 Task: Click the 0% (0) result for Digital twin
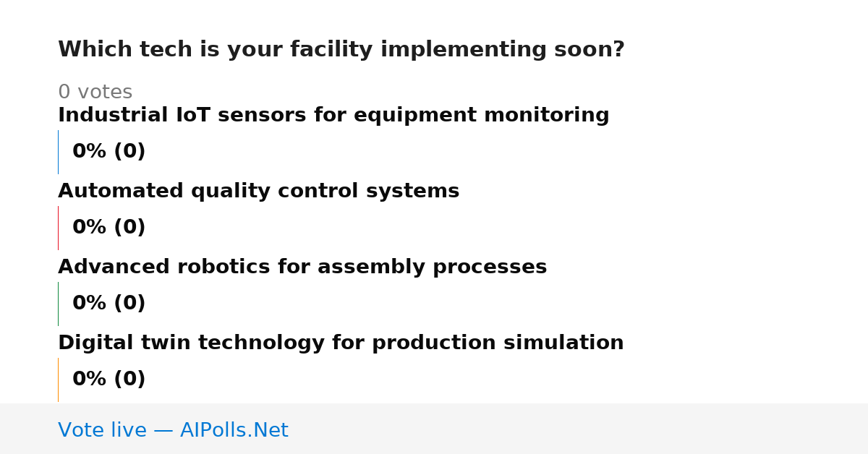point(109,380)
